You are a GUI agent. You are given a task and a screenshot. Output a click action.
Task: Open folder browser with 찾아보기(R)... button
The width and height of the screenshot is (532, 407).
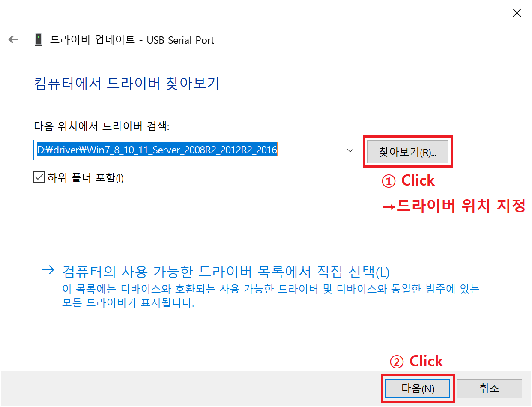coord(408,152)
